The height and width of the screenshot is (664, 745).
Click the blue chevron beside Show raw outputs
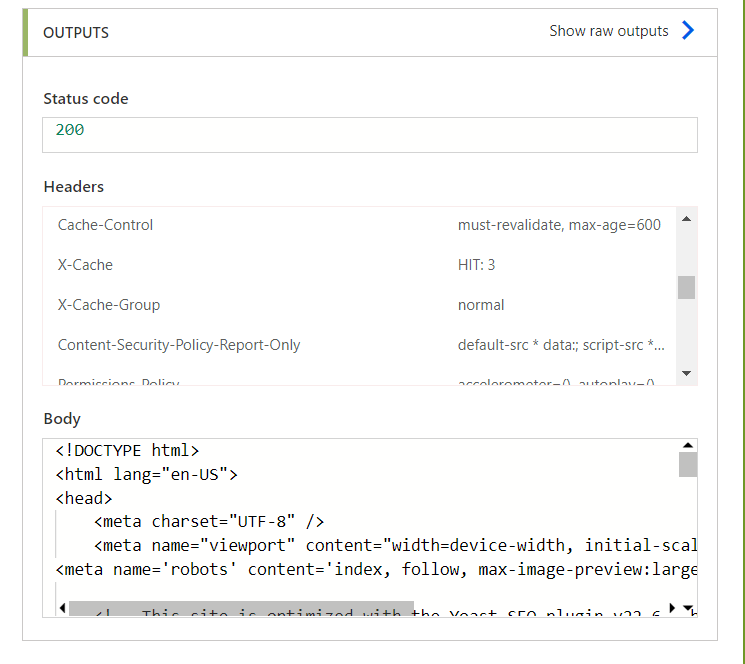[x=688, y=30]
